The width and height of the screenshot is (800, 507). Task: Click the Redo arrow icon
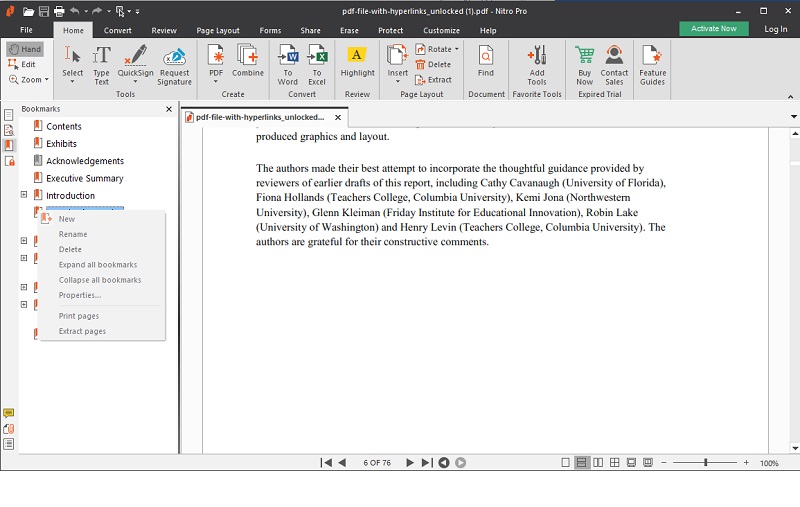point(97,11)
